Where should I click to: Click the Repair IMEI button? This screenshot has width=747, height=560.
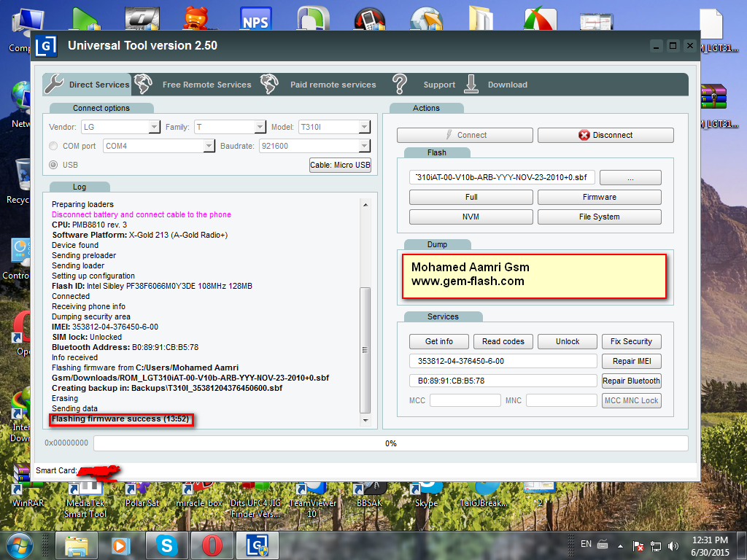click(x=631, y=361)
